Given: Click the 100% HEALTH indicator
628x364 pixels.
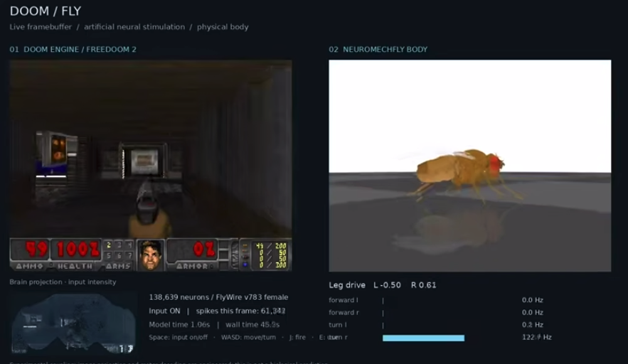Looking at the screenshot, I should click(x=77, y=255).
